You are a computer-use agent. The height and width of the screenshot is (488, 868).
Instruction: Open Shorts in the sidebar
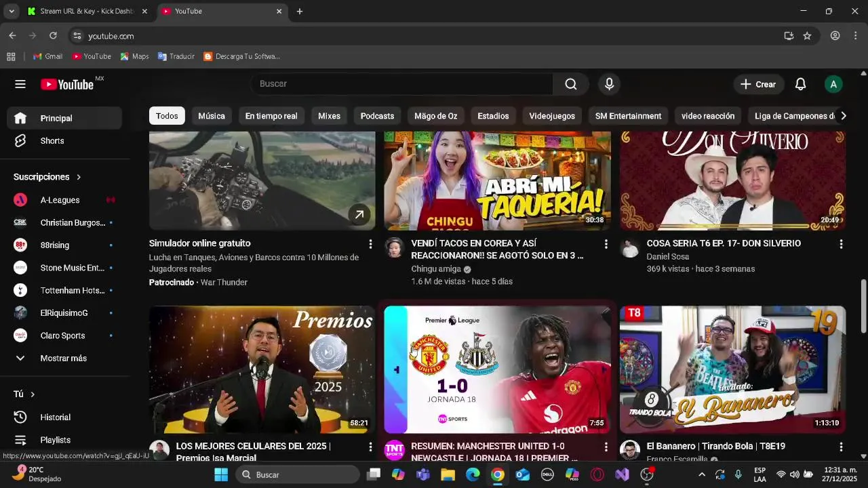[x=64, y=141]
